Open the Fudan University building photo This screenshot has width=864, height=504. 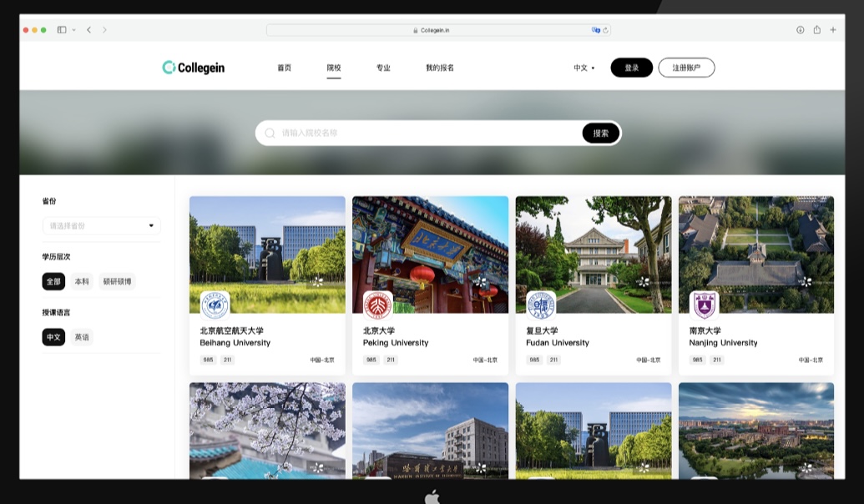[594, 255]
